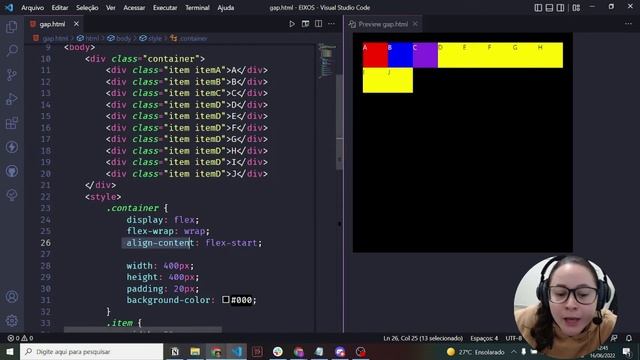
Task: Open the lightning bolt activity bar view
Action: 12,147
